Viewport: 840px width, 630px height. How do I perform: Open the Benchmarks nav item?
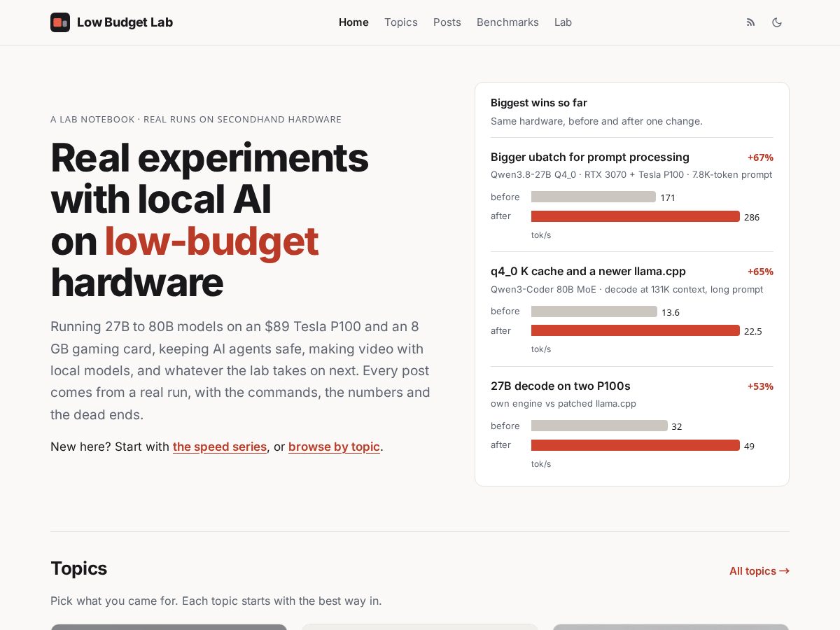pos(507,22)
